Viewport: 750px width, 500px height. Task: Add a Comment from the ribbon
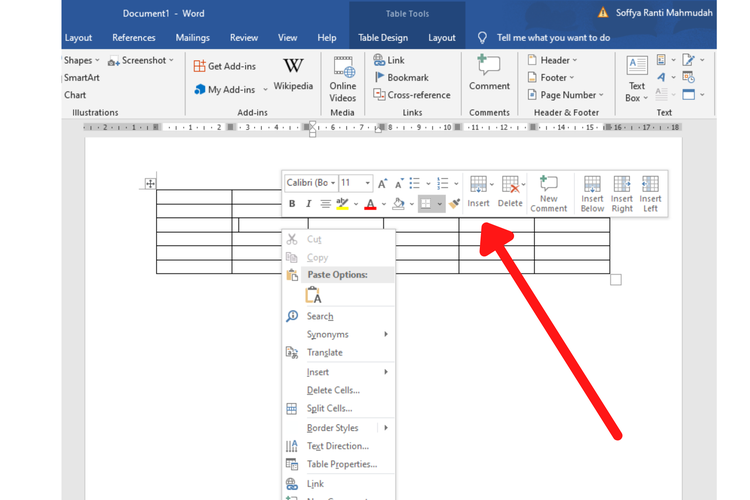click(489, 73)
